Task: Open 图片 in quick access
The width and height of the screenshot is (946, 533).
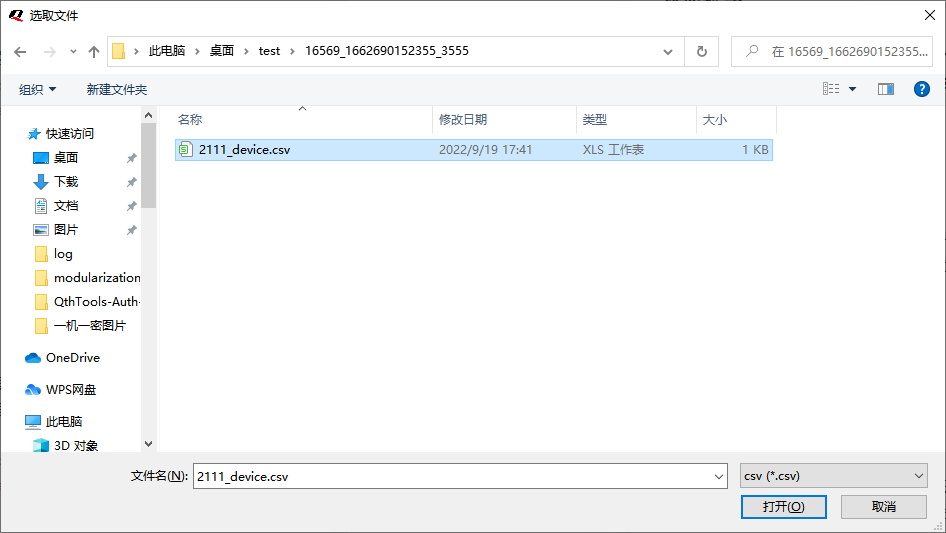Action: [56, 230]
